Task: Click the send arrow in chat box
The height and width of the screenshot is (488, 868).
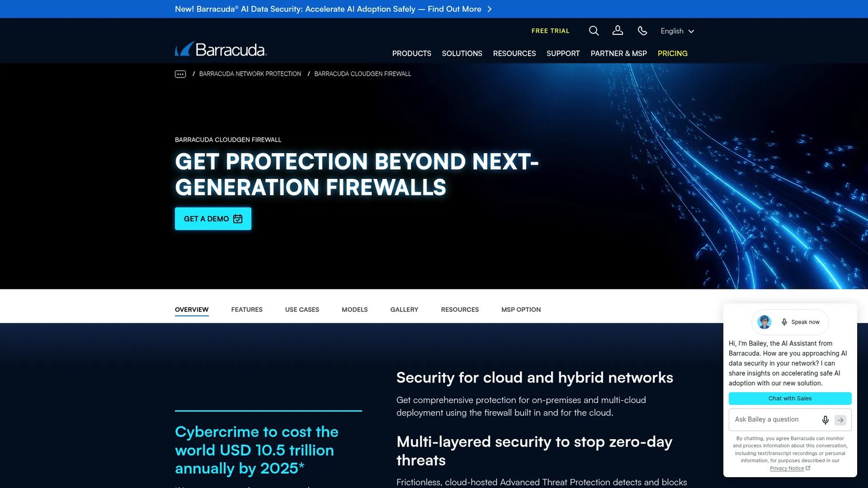Action: coord(840,420)
